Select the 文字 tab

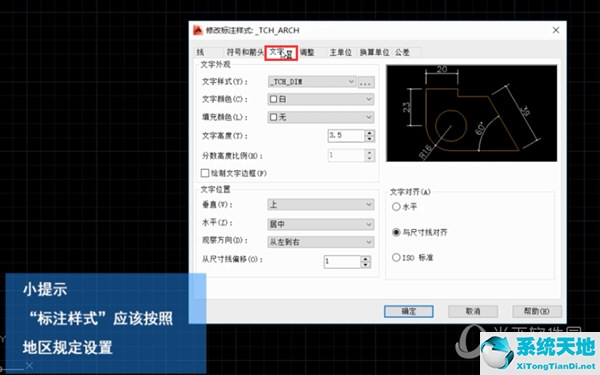[281, 52]
